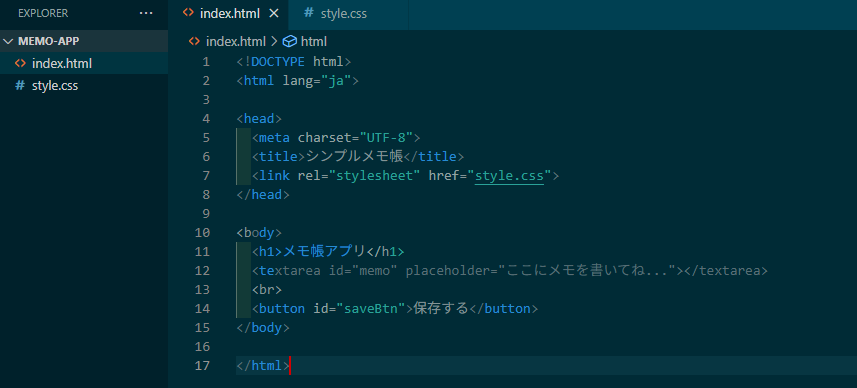This screenshot has width=857, height=388.
Task: Open Explorer more actions ellipsis menu
Action: click(x=146, y=13)
